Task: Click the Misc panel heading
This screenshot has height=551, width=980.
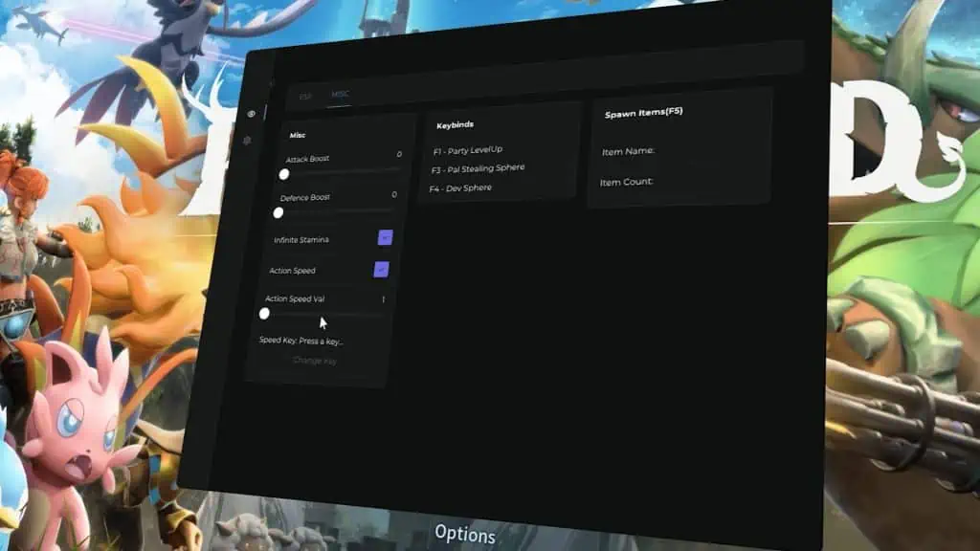Action: (x=298, y=135)
